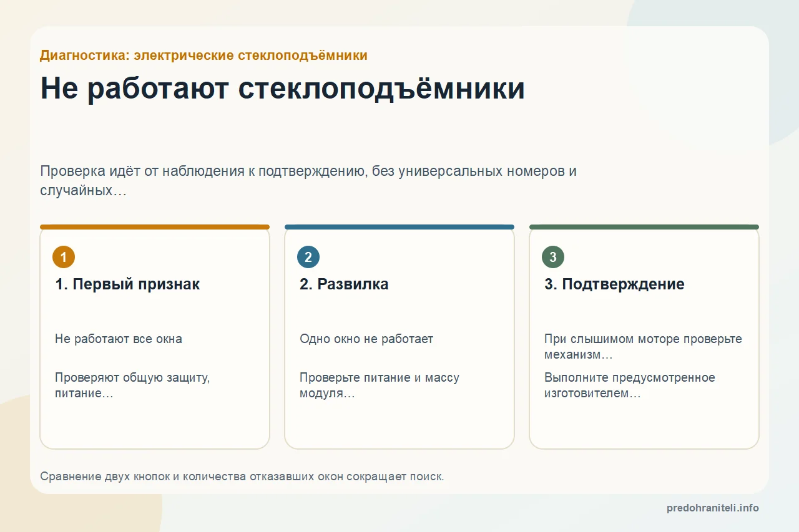Click the text "Выполните предусмотренное изготовителем…"
799x532 pixels.
630,386
